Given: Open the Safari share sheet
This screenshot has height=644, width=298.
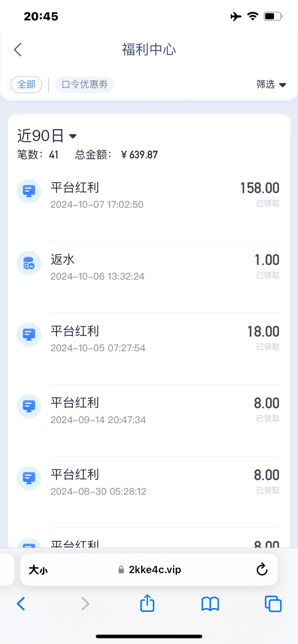Looking at the screenshot, I should point(147,604).
